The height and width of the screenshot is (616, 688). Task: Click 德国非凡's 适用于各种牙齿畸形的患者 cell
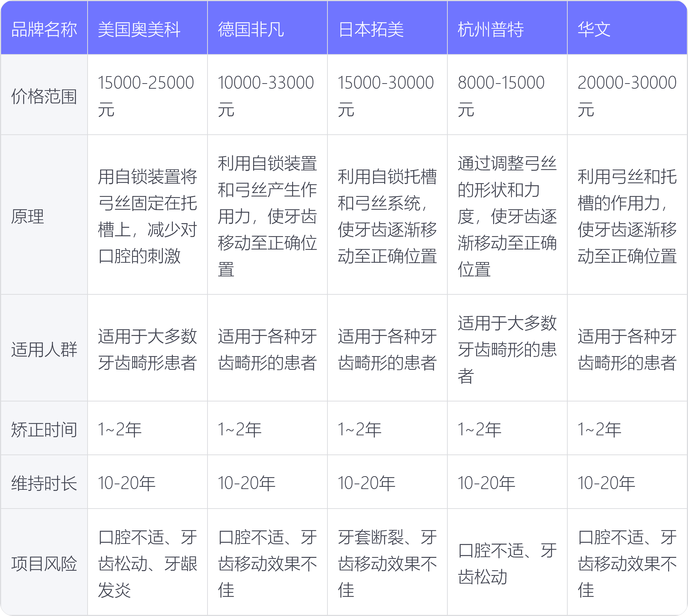(x=267, y=348)
